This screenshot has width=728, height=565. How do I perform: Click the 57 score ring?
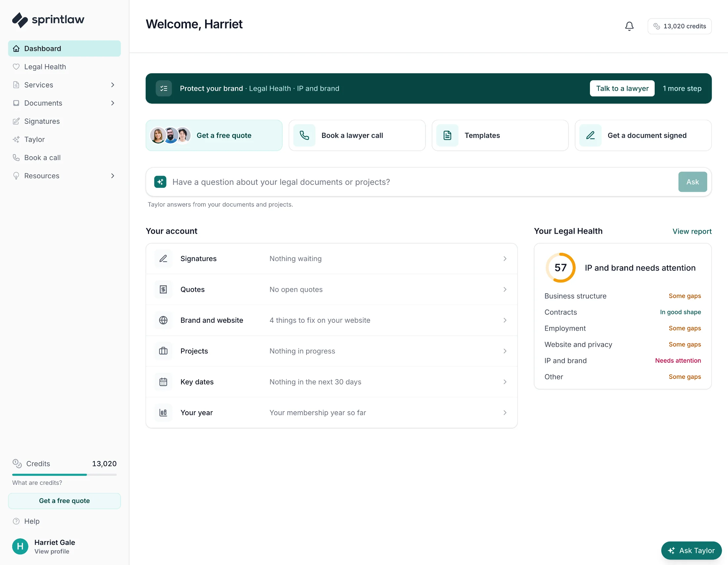point(561,268)
